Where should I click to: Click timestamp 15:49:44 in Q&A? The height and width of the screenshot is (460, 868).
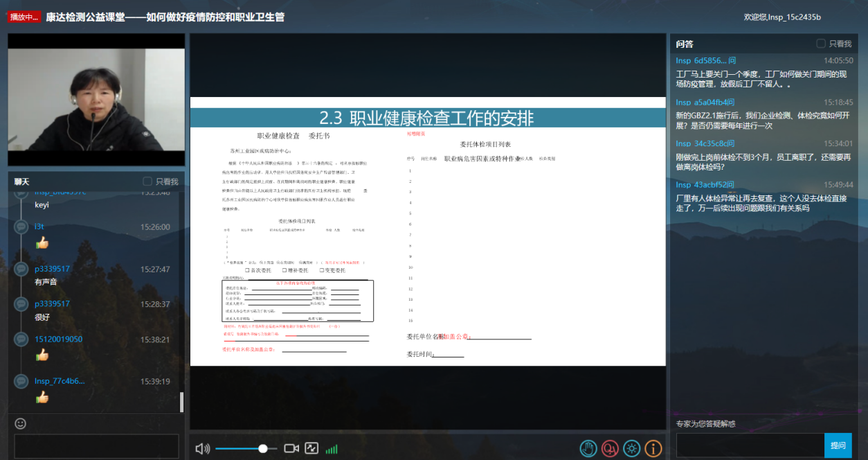click(838, 185)
